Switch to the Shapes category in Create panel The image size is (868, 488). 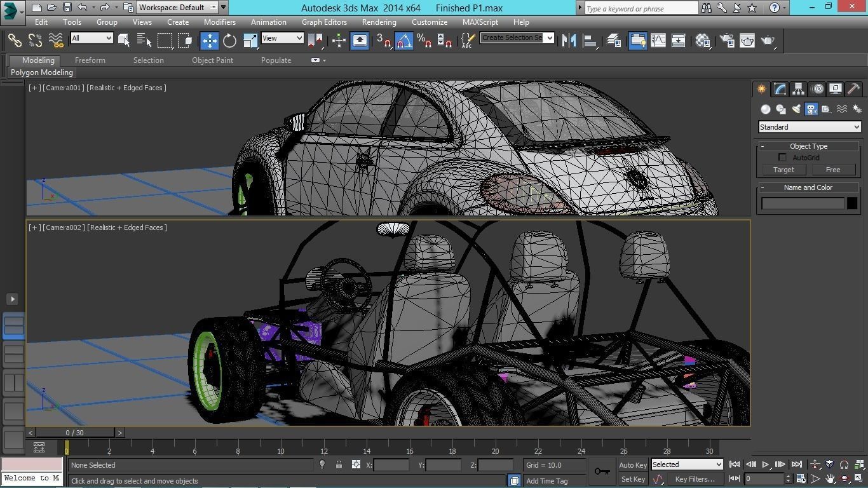pyautogui.click(x=780, y=109)
